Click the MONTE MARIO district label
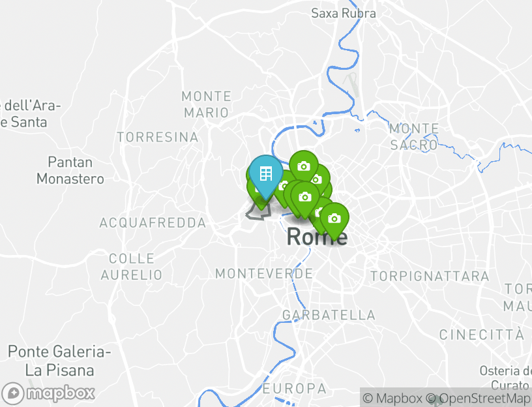This screenshot has width=532, height=407. (206, 104)
